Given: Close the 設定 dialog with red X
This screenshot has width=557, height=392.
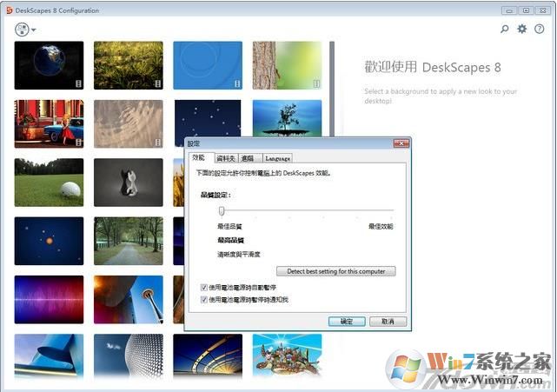Looking at the screenshot, I should tap(401, 143).
